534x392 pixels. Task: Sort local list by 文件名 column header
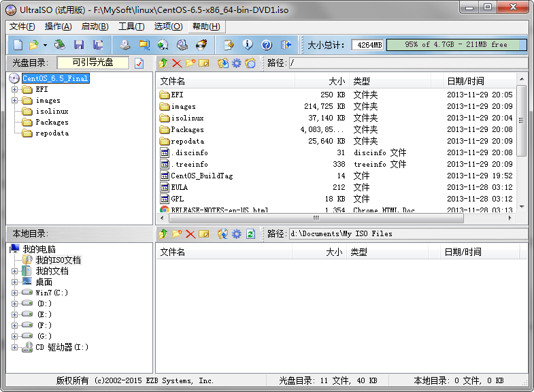point(224,252)
